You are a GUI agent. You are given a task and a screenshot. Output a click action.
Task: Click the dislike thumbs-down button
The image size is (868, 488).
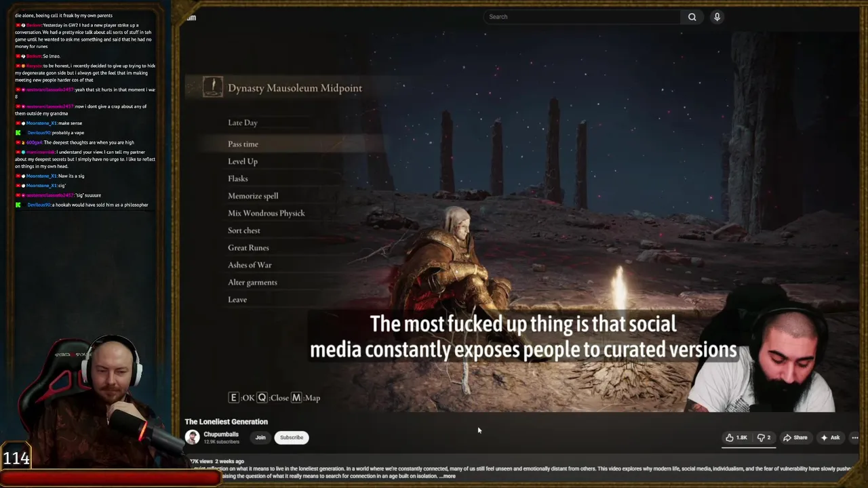[x=764, y=438]
